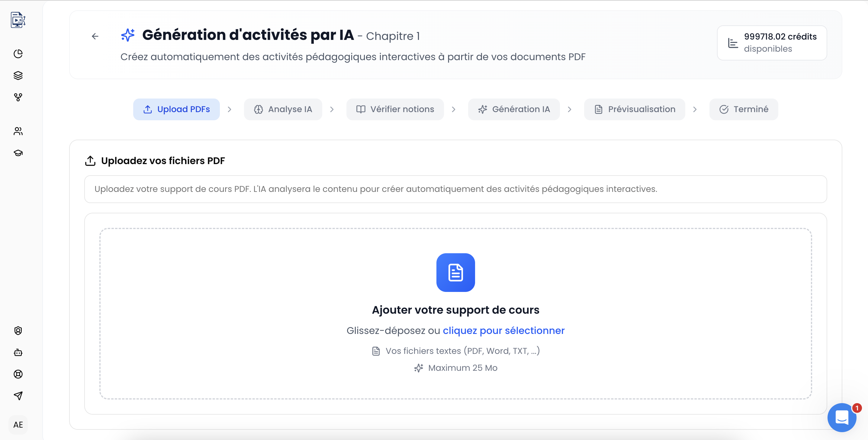868x440 pixels.
Task: Open the shield user sidebar icon
Action: point(18,330)
